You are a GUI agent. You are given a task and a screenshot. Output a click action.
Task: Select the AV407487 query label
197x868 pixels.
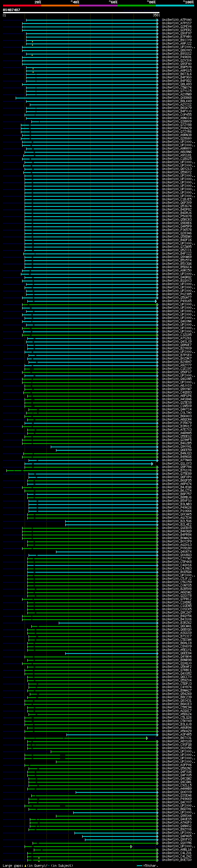[11, 10]
